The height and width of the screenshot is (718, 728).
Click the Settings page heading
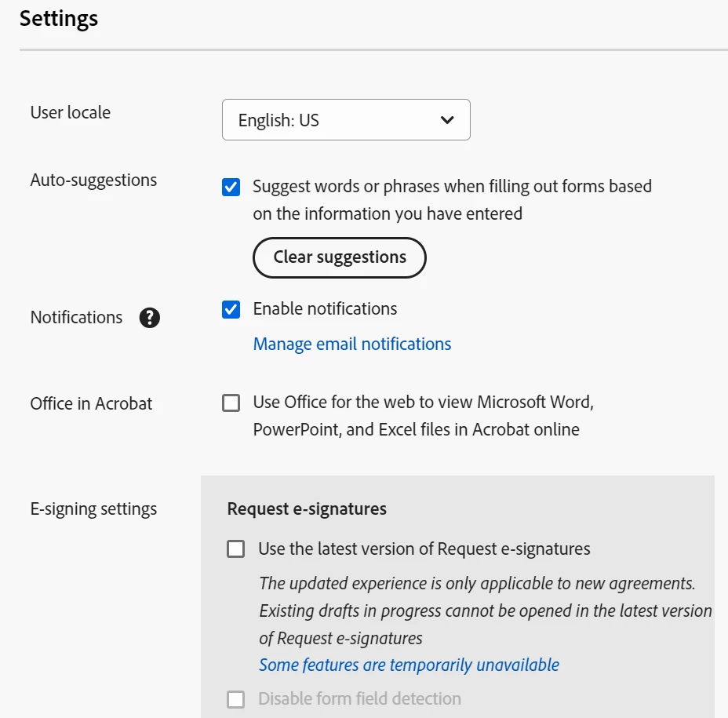pos(59,19)
